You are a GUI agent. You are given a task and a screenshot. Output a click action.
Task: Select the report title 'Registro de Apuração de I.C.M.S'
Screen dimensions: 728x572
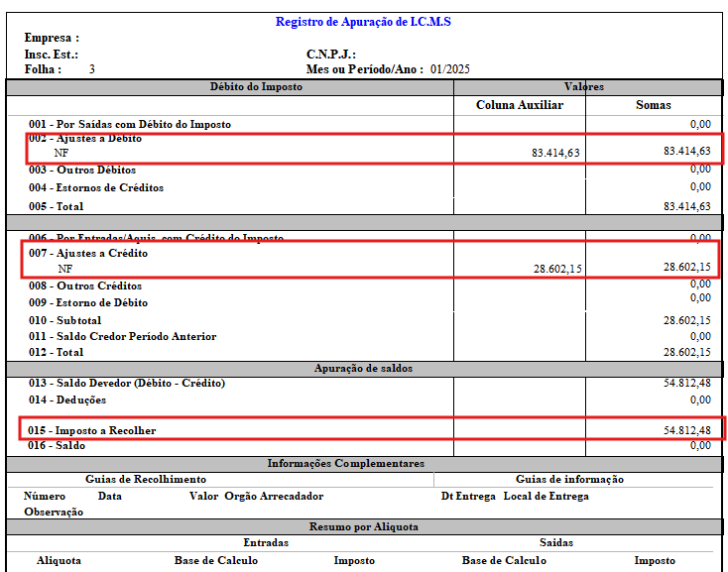[363, 22]
